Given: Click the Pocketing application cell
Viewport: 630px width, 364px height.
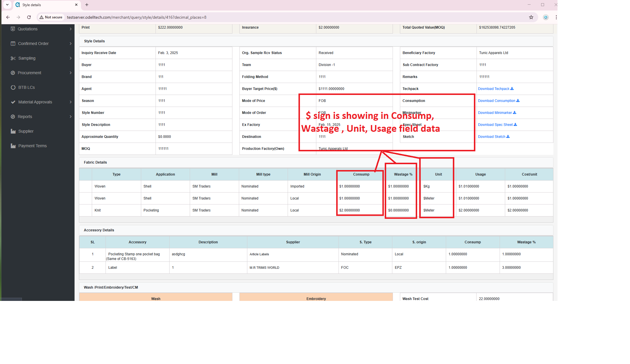Looking at the screenshot, I should pyautogui.click(x=165, y=210).
